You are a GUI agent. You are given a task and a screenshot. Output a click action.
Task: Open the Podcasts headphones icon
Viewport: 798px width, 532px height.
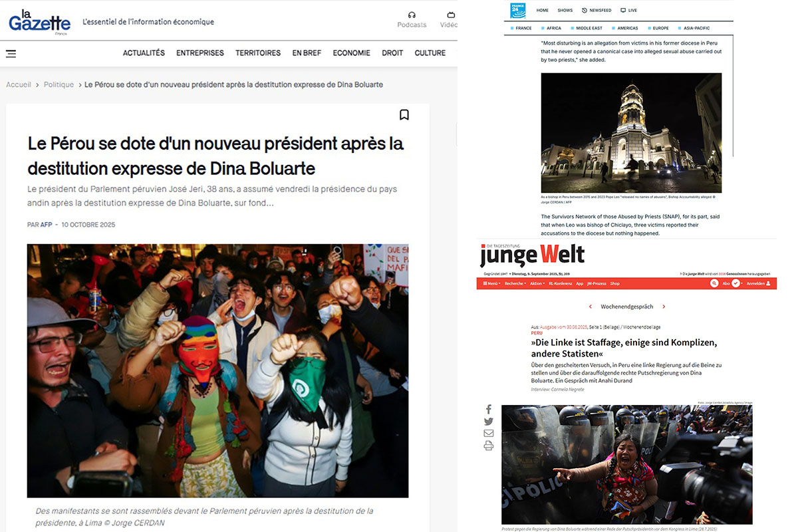tap(412, 15)
